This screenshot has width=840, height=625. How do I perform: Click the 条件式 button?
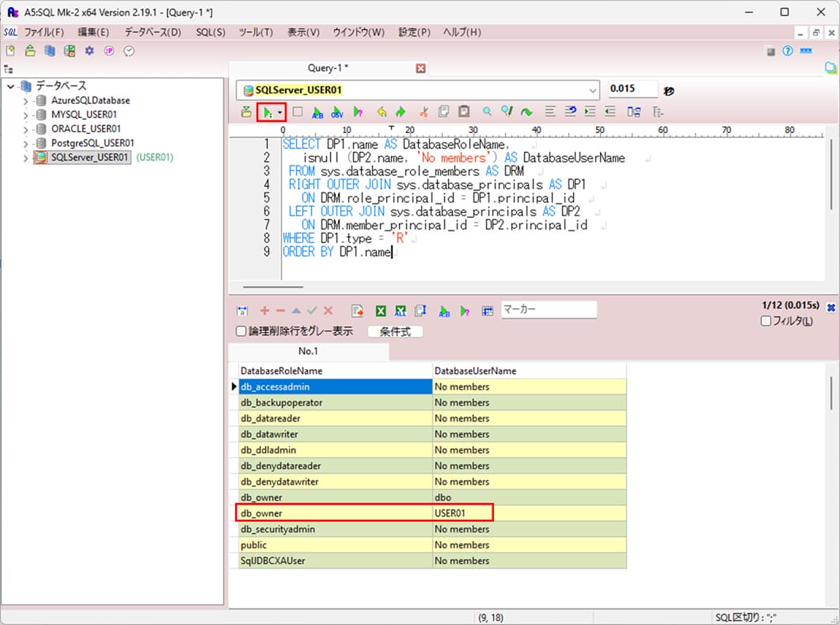coord(395,332)
